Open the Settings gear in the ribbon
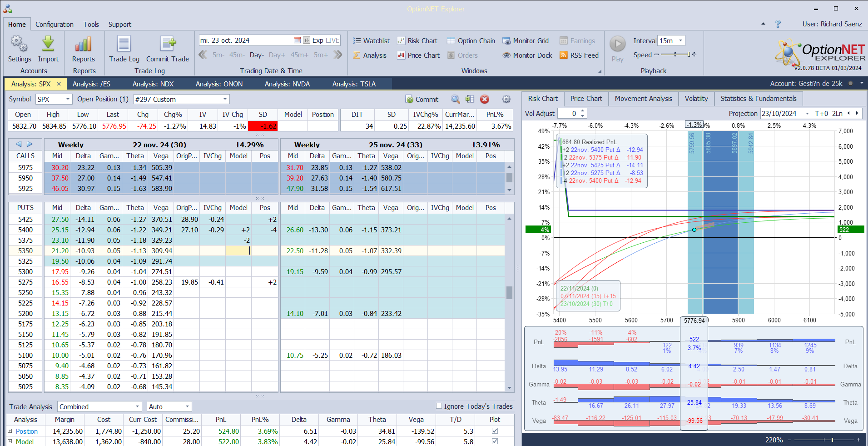 click(x=19, y=49)
